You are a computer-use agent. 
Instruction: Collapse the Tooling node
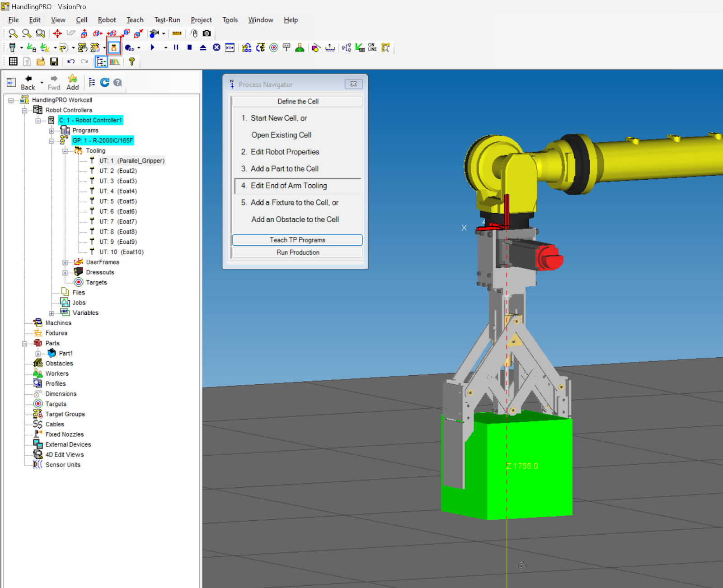[65, 151]
